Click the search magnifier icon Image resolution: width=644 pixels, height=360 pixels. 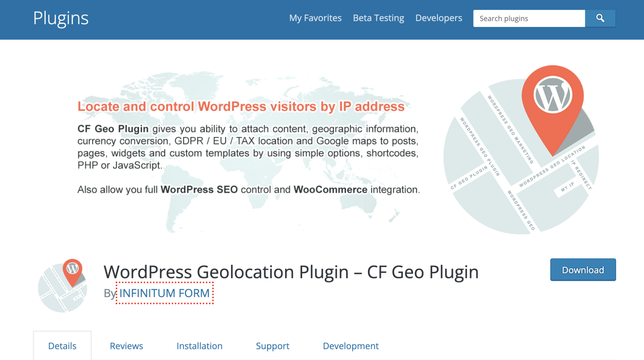click(x=600, y=18)
